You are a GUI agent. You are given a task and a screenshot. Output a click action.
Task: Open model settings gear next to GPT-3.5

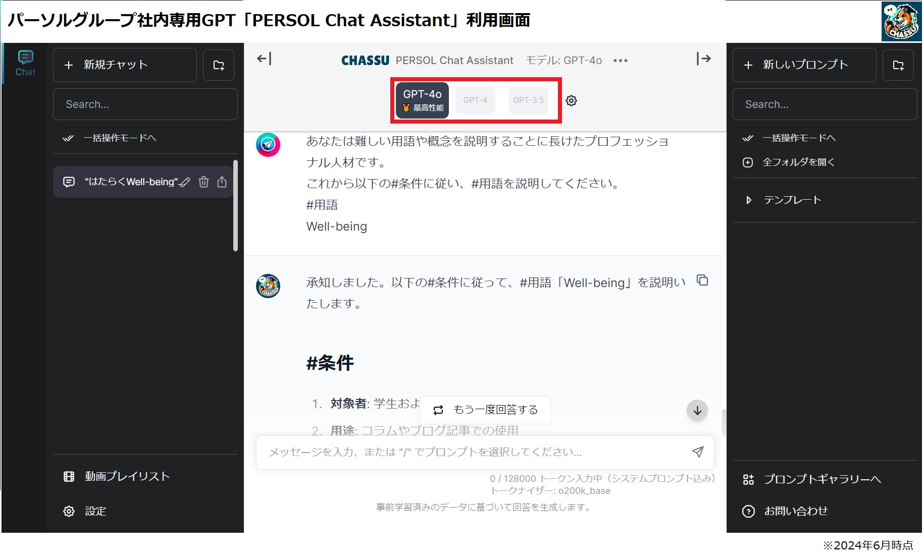click(x=571, y=101)
